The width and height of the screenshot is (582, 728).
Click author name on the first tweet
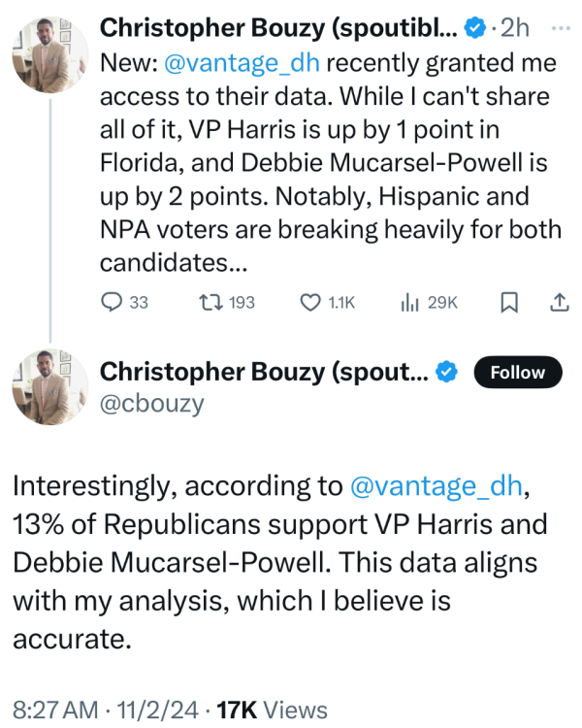[x=279, y=28]
